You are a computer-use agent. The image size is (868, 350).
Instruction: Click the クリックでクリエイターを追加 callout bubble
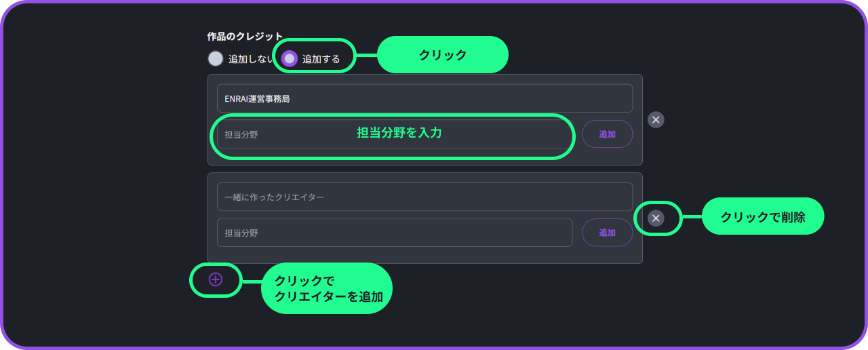point(328,288)
